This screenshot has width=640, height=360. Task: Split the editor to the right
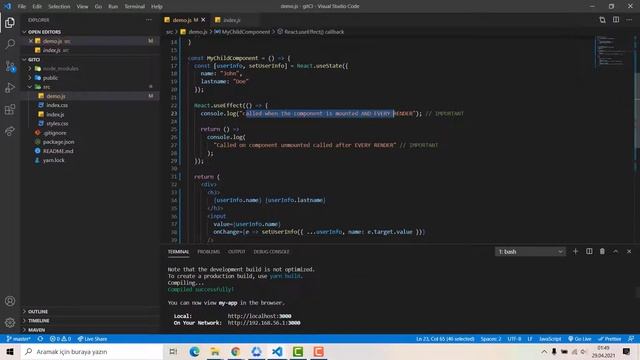click(x=616, y=20)
